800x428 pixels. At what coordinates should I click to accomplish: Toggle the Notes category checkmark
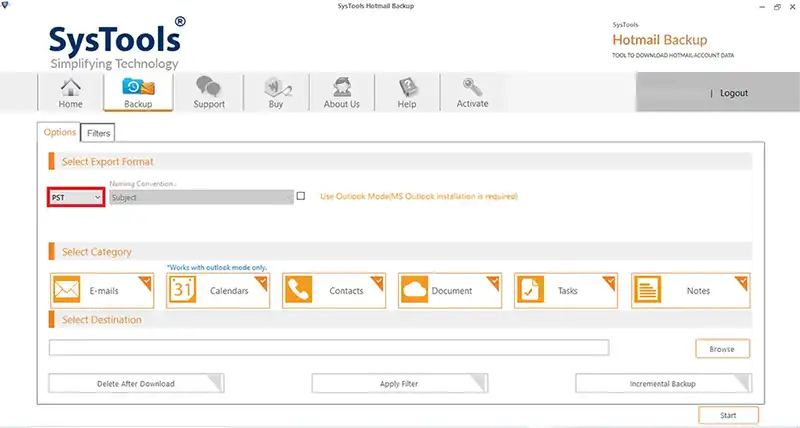(x=742, y=282)
